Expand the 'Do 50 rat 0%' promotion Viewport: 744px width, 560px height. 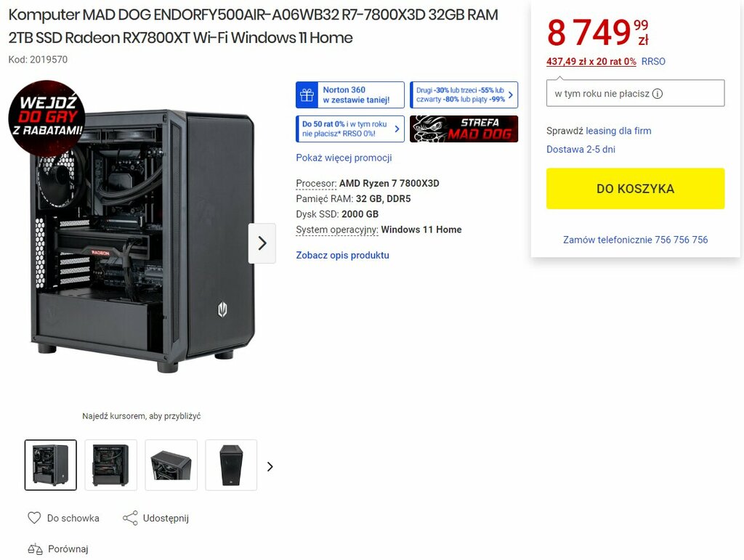click(x=349, y=129)
